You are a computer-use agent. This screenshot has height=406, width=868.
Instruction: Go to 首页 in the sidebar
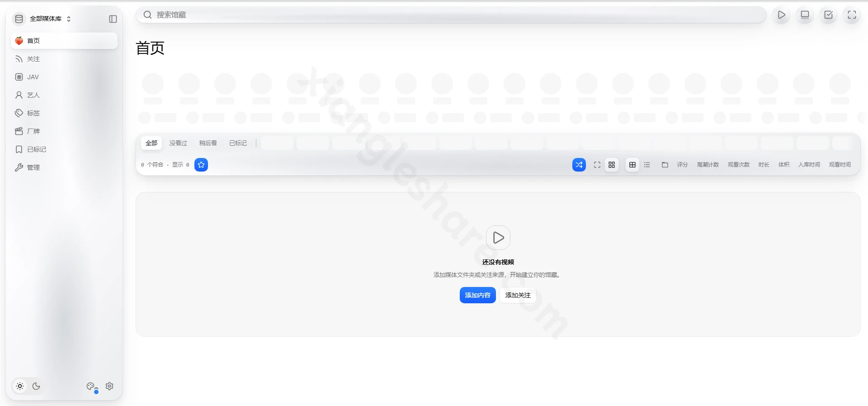tap(64, 41)
